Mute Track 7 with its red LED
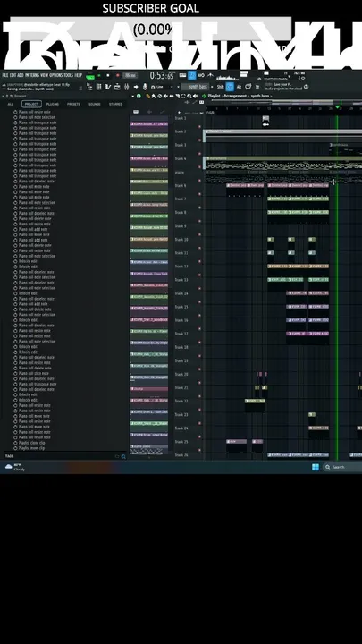 [200, 208]
